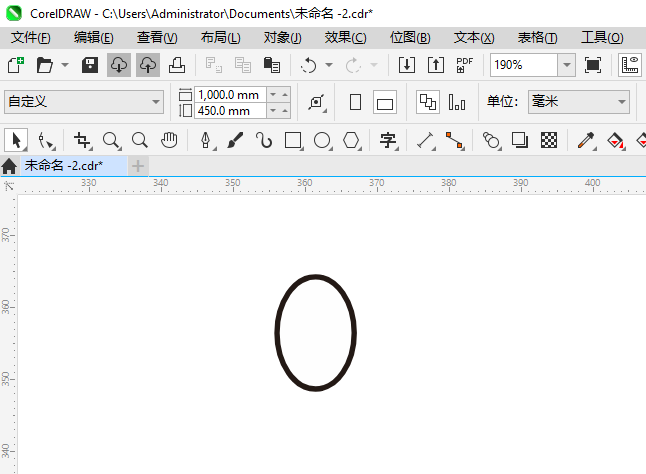Select the Pen tool

206,140
